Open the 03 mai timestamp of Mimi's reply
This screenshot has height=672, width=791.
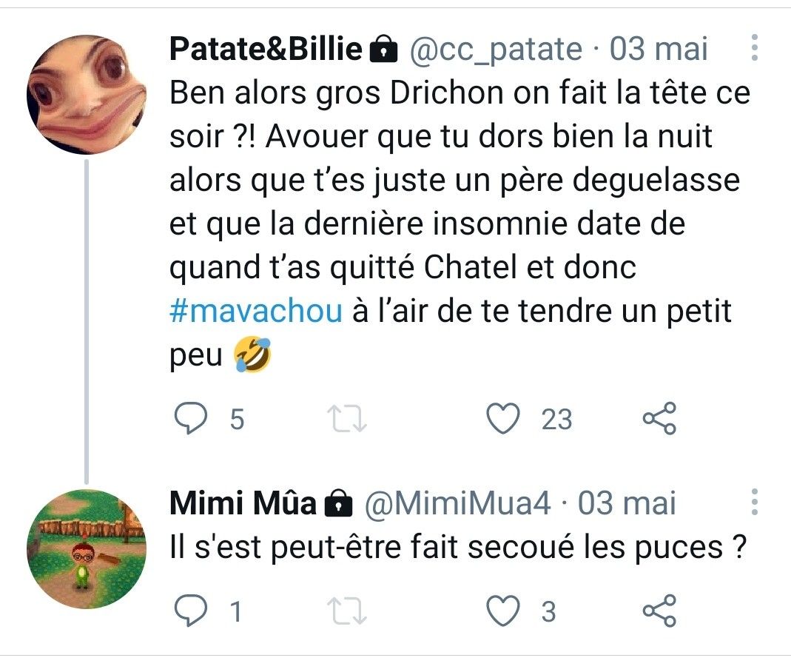click(627, 504)
